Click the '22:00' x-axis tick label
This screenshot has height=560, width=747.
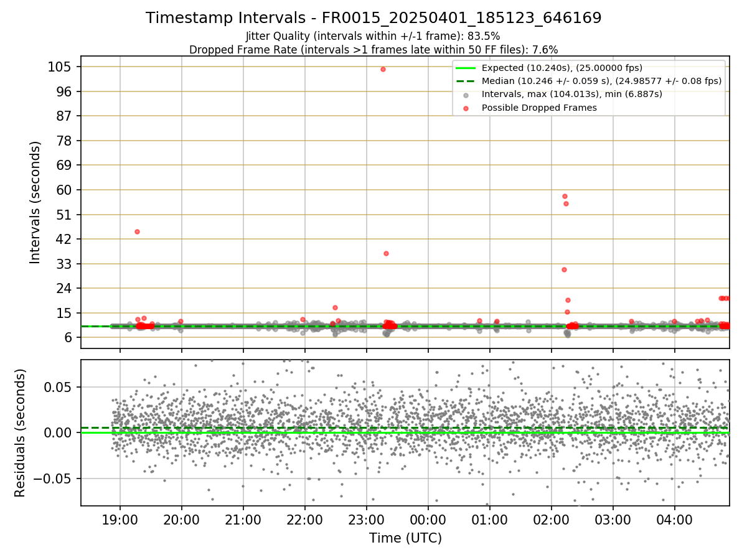coord(305,520)
